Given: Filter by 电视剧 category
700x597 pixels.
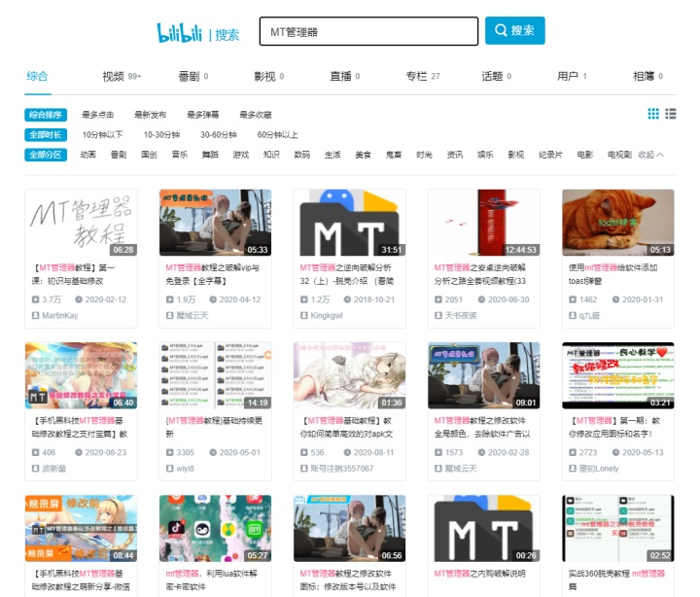Looking at the screenshot, I should 619,155.
